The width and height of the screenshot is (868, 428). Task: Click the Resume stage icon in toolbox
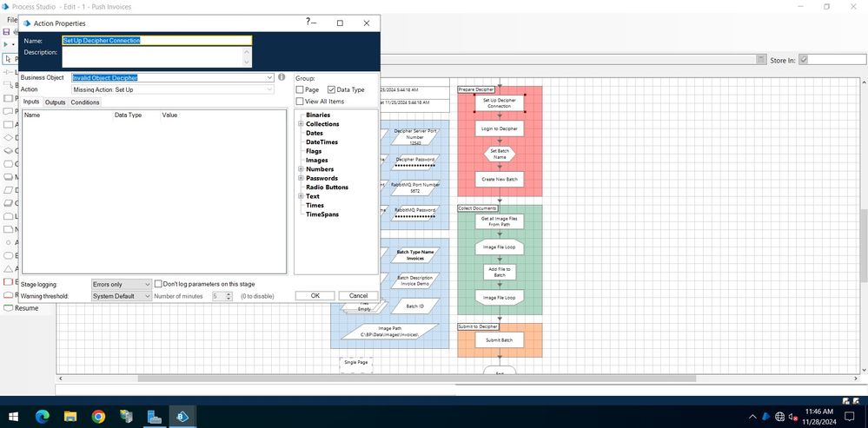pyautogui.click(x=8, y=307)
